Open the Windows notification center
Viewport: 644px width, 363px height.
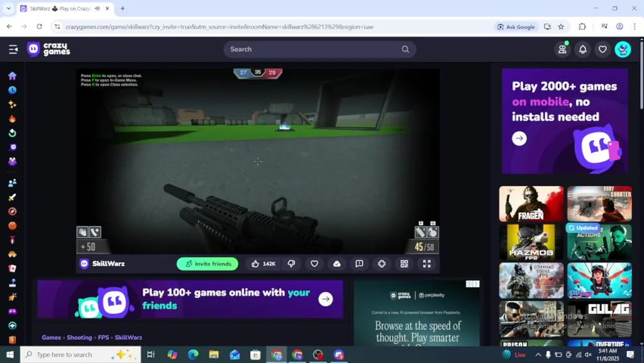pyautogui.click(x=630, y=355)
